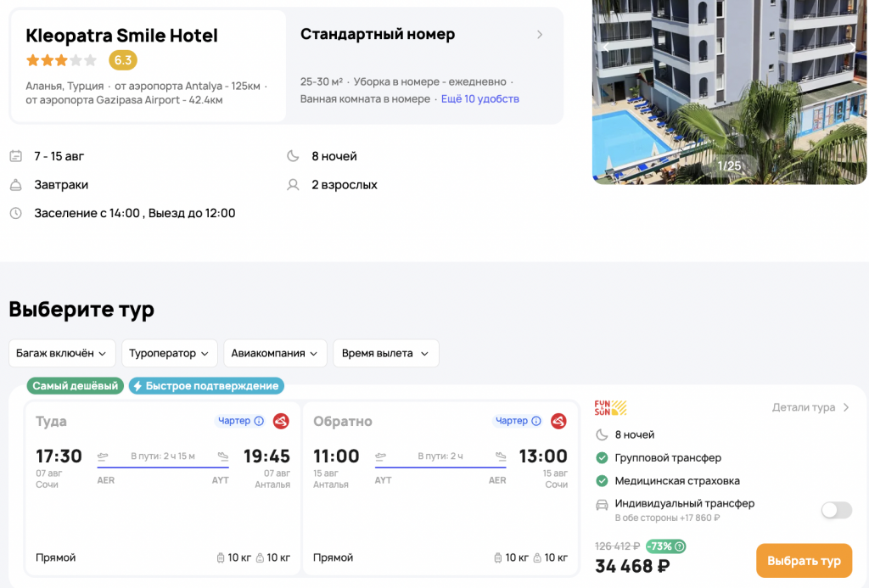Click the landing plane icon near 19:45
869x588 pixels.
pos(223,456)
